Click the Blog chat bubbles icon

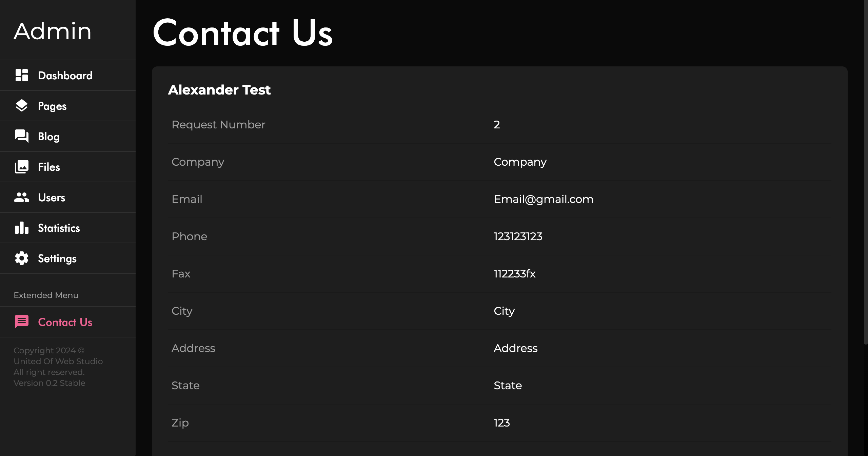pyautogui.click(x=22, y=136)
